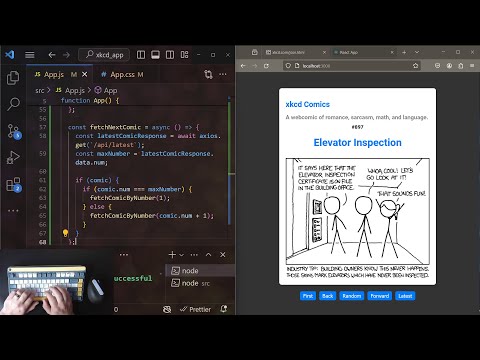Switch to the App.css editor tab
This screenshot has width=480, height=360.
tap(122, 74)
